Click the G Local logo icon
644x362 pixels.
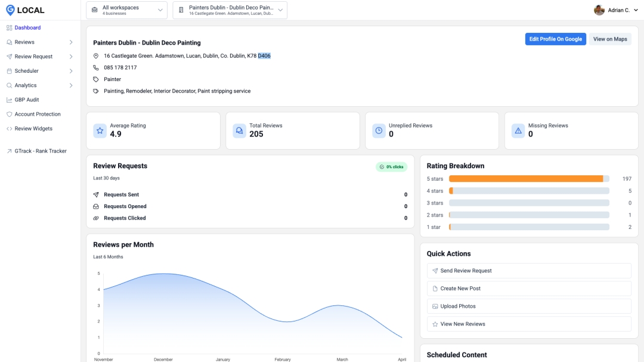coord(10,10)
